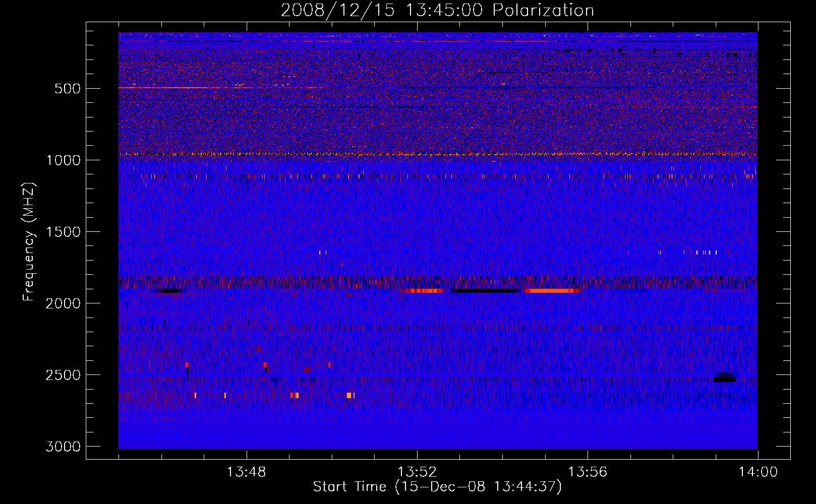The width and height of the screenshot is (816, 504).
Task: Click the '13:56' time tick label
Action: (588, 472)
